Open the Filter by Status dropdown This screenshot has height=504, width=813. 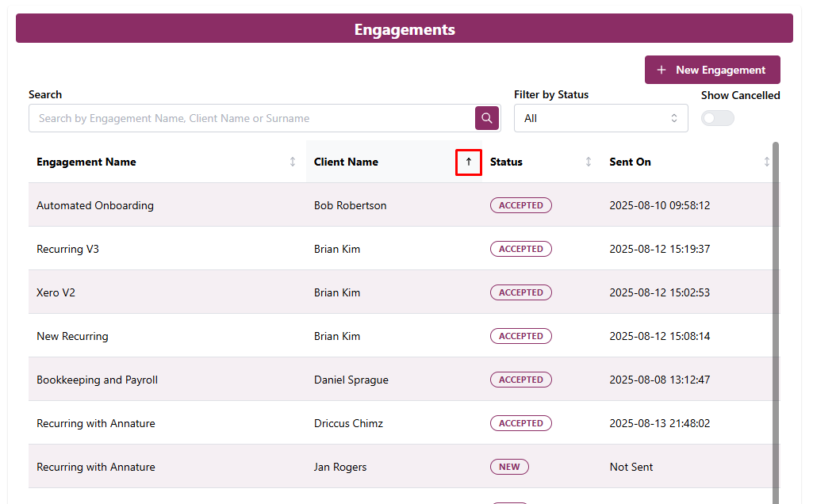point(600,118)
